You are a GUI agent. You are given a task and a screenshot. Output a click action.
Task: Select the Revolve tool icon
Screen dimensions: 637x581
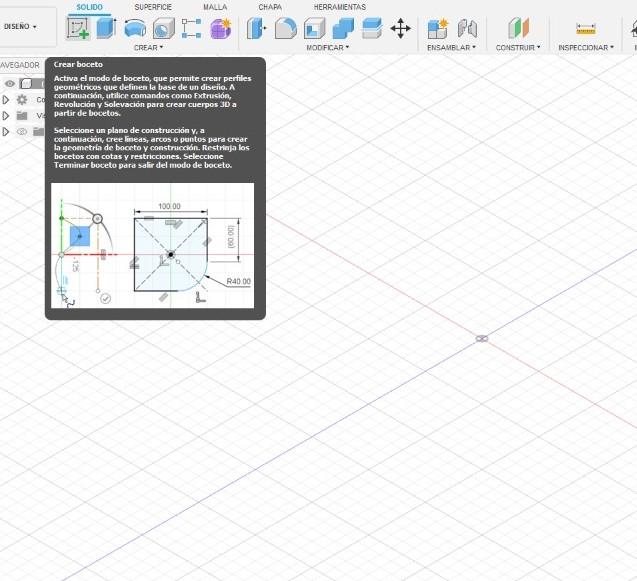tap(135, 28)
